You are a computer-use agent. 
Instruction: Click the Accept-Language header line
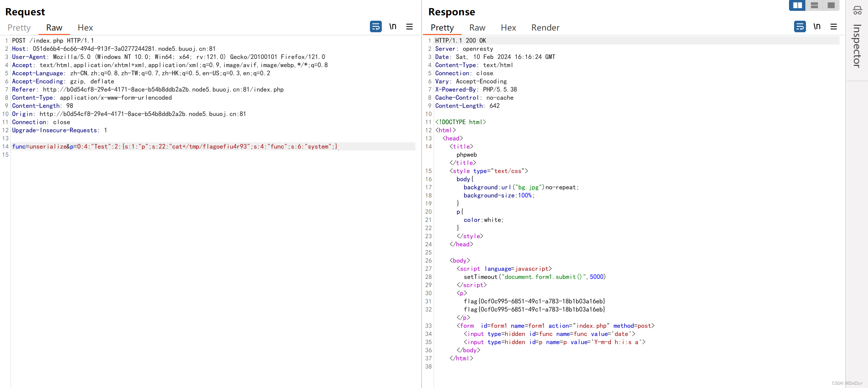point(141,73)
